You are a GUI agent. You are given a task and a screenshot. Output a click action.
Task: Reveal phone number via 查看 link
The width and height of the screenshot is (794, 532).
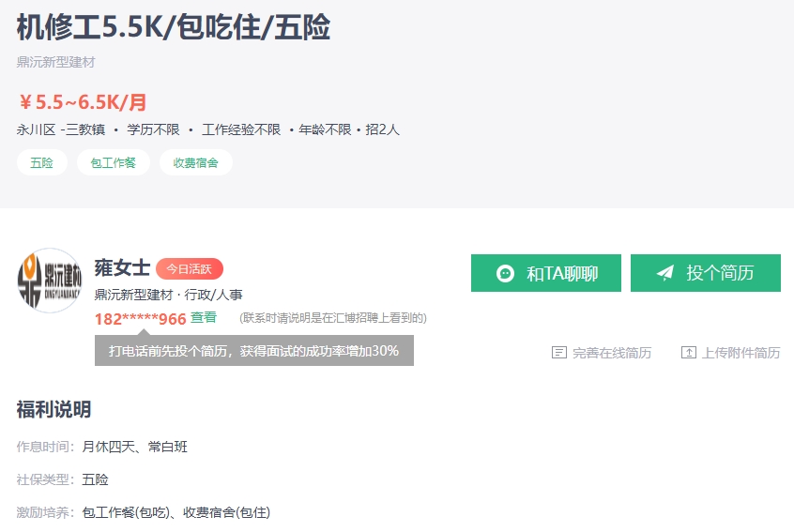[x=204, y=317]
